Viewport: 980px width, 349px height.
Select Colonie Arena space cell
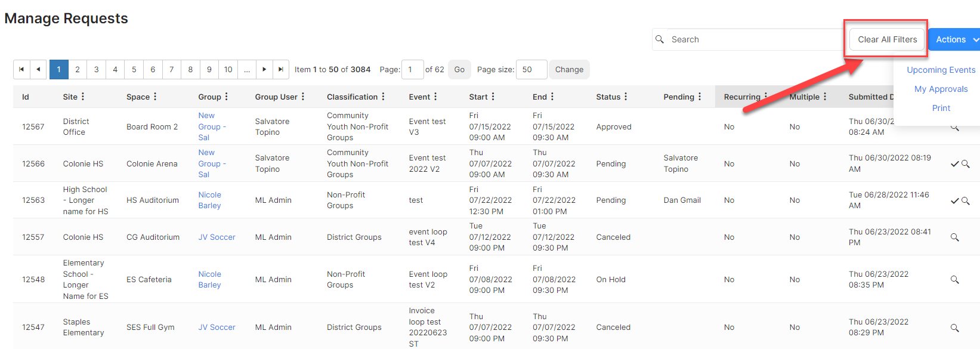[x=152, y=164]
